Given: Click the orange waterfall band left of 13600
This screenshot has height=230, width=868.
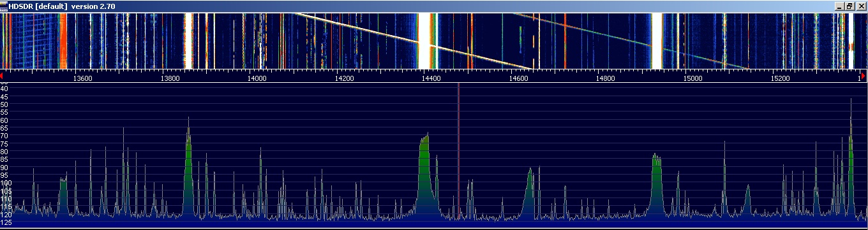Looking at the screenshot, I should click(63, 41).
